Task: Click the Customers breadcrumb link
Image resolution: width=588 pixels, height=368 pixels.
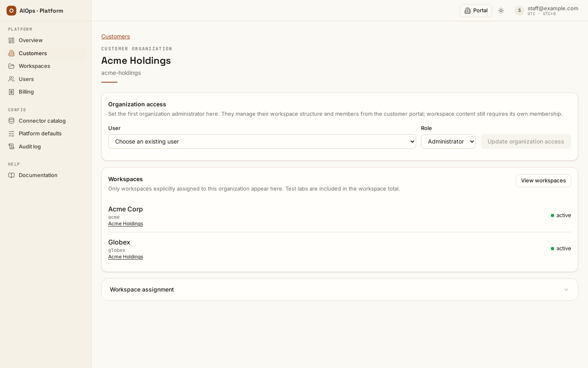Action: (116, 36)
